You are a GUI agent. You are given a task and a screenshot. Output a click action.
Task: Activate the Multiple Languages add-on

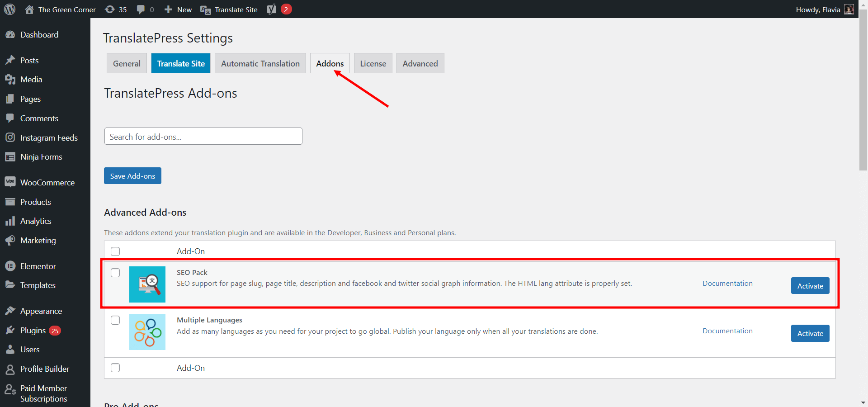coord(810,333)
